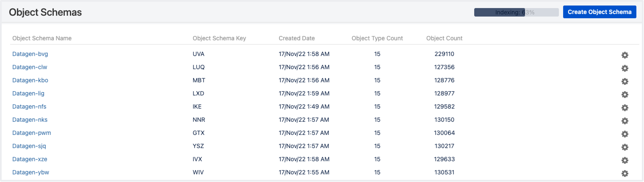Click the Datagen-nks settings gear icon
The height and width of the screenshot is (182, 644).
(x=625, y=121)
